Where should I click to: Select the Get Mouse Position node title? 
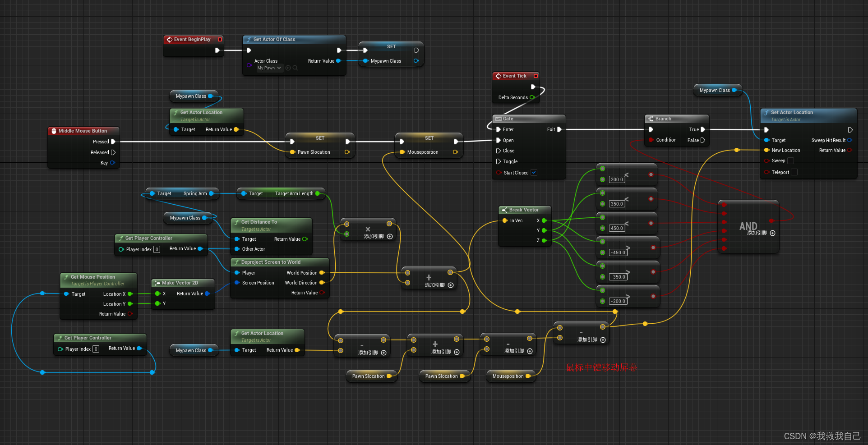coord(93,277)
